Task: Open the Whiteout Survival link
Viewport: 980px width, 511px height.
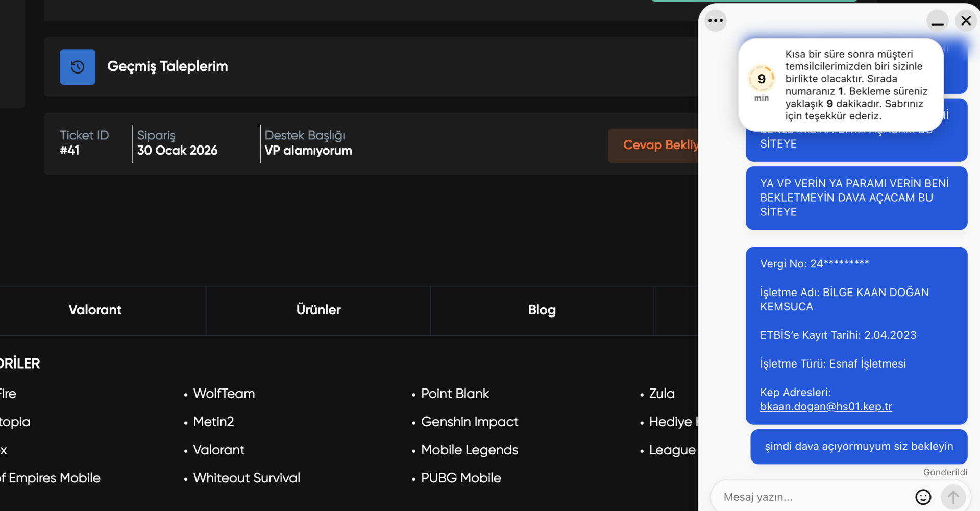Action: 247,478
